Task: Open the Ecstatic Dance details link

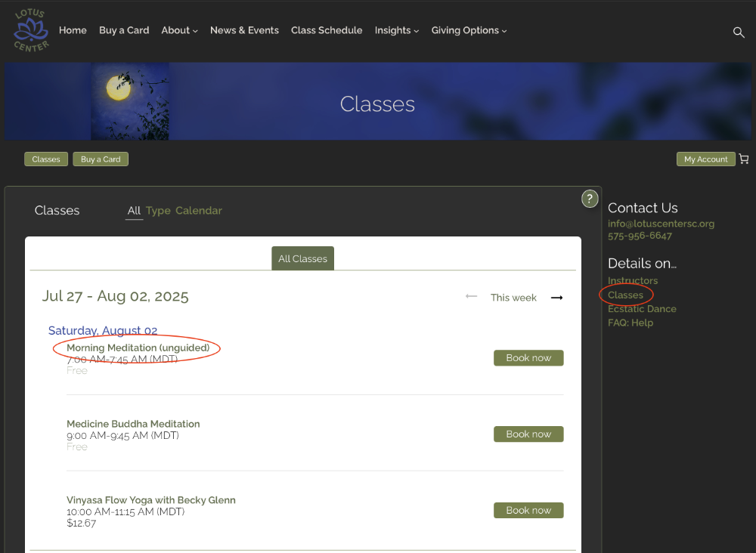Action: point(642,309)
